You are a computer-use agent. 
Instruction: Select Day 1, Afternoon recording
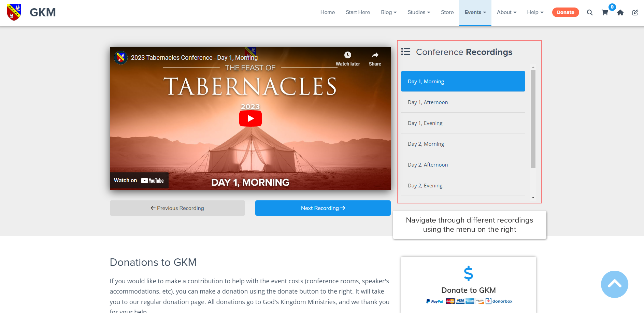pyautogui.click(x=463, y=102)
